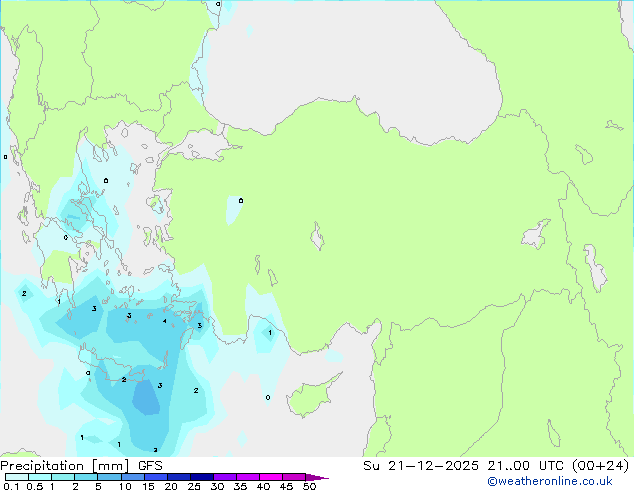Click the '4' precipitation value on map
Image resolution: width=634 pixels, height=490 pixels.
pyautogui.click(x=165, y=321)
